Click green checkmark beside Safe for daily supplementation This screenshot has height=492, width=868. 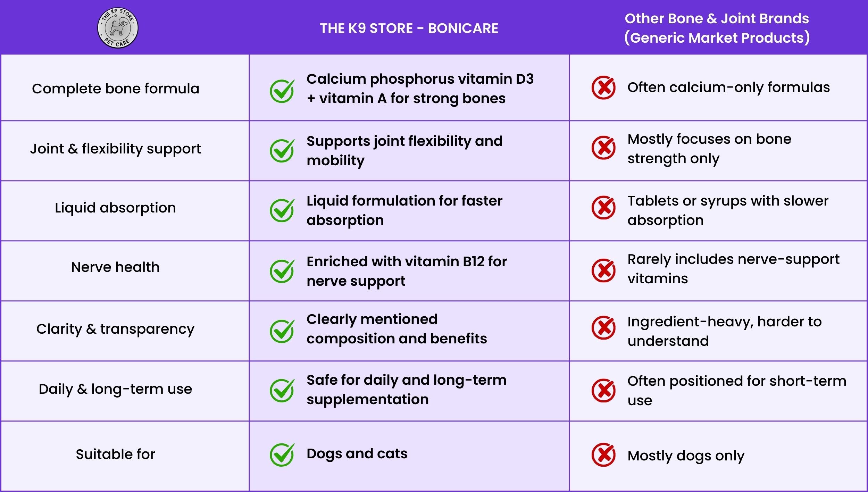pos(282,390)
